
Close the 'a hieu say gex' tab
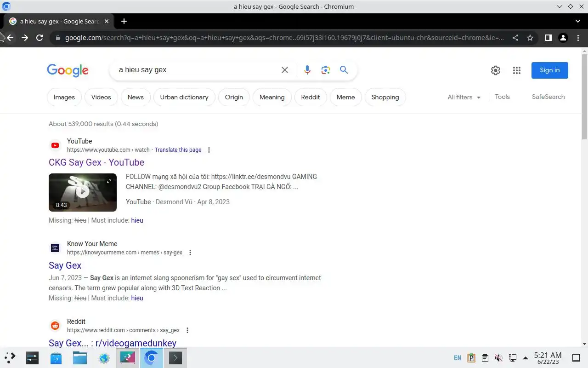click(x=107, y=21)
